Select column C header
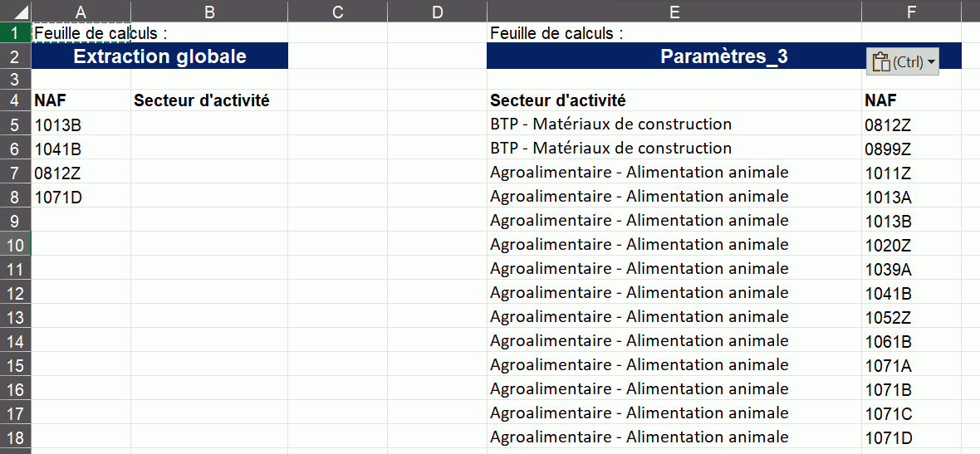Image resolution: width=980 pixels, height=454 pixels. [x=337, y=12]
